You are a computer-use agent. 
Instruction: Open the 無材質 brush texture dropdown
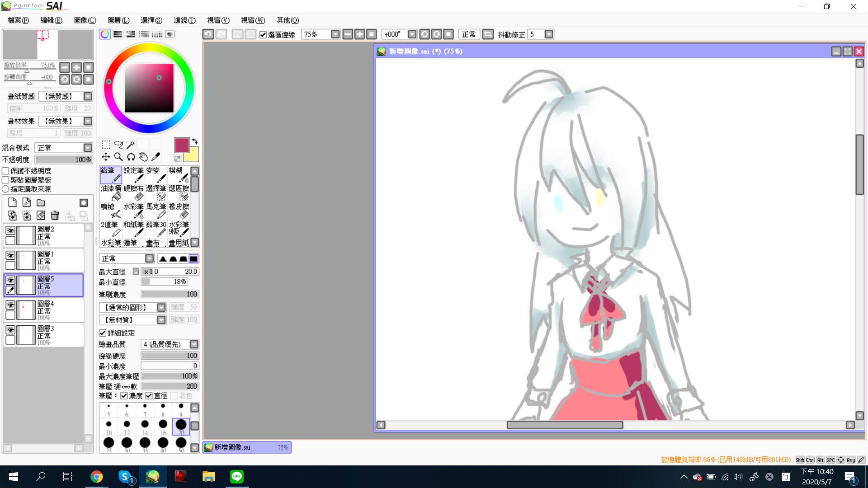[161, 320]
